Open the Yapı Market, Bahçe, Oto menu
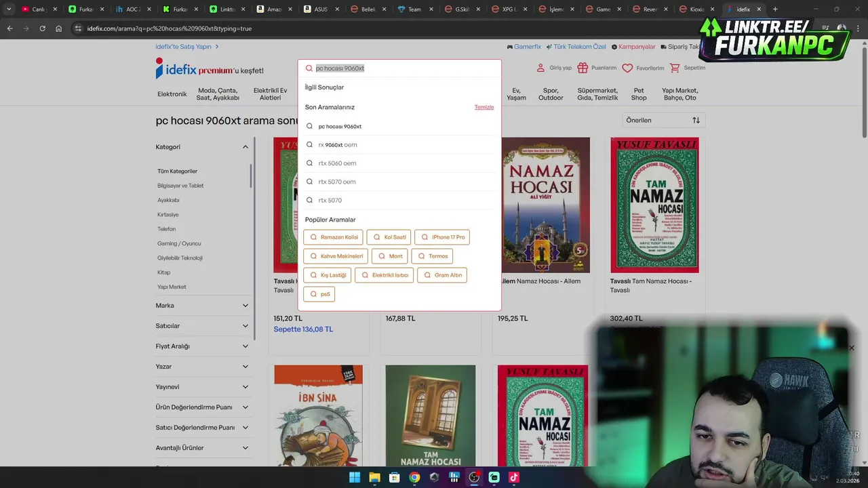Image resolution: width=868 pixels, height=488 pixels. [679, 94]
